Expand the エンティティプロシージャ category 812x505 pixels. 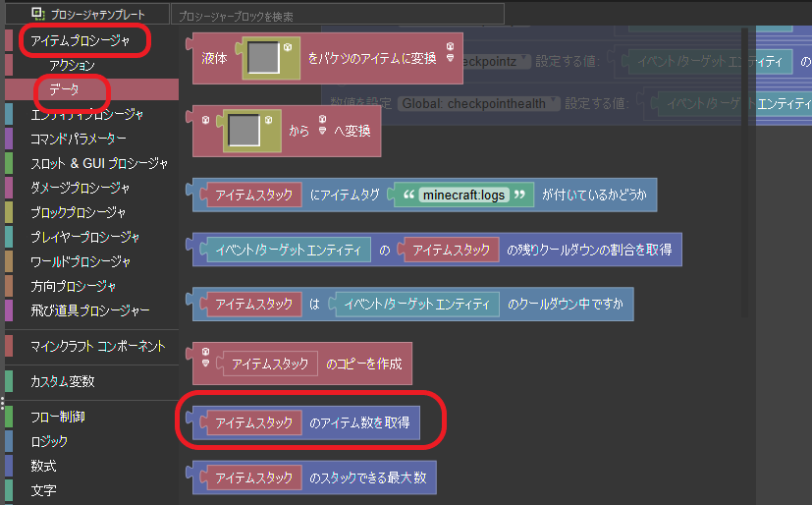(86, 114)
